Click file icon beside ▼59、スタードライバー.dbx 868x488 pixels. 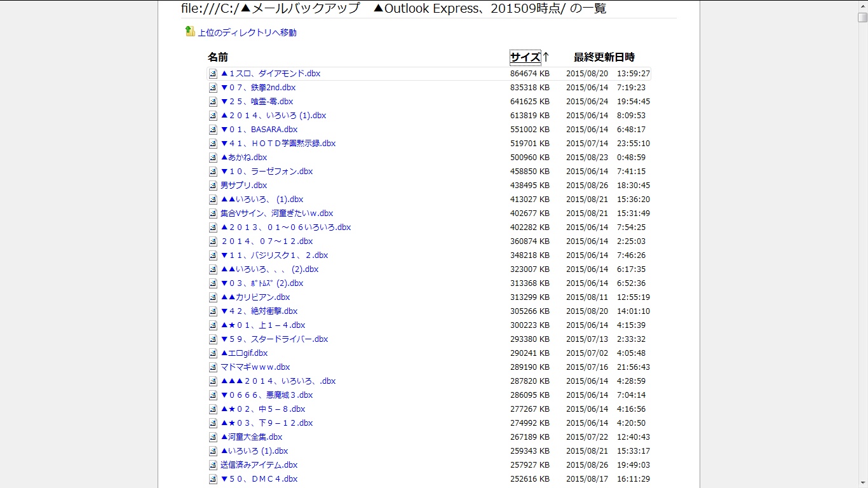[214, 339]
